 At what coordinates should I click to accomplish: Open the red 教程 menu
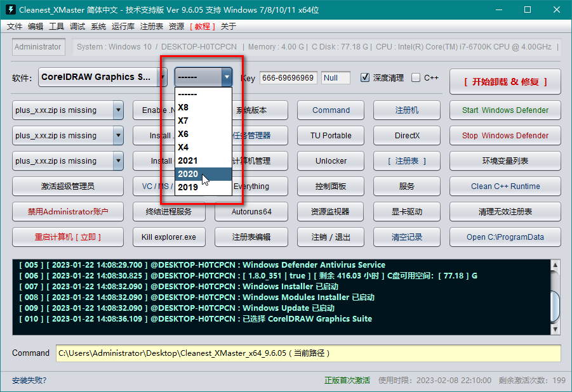tap(203, 26)
